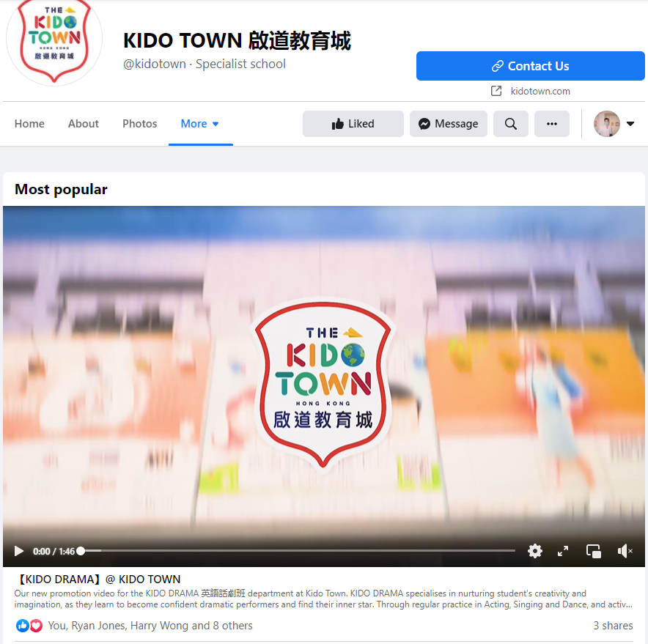This screenshot has height=644, width=648.
Task: Click the page search magnifier icon
Action: [x=510, y=124]
